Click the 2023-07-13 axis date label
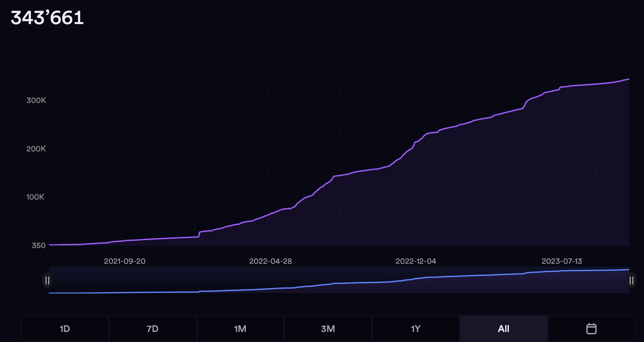The height and width of the screenshot is (342, 644). (x=563, y=261)
